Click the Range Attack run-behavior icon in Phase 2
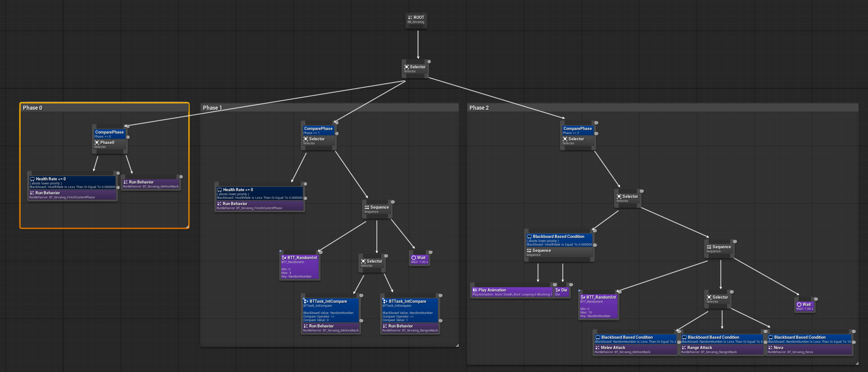Screen dimensions: 868x372 click(684, 348)
